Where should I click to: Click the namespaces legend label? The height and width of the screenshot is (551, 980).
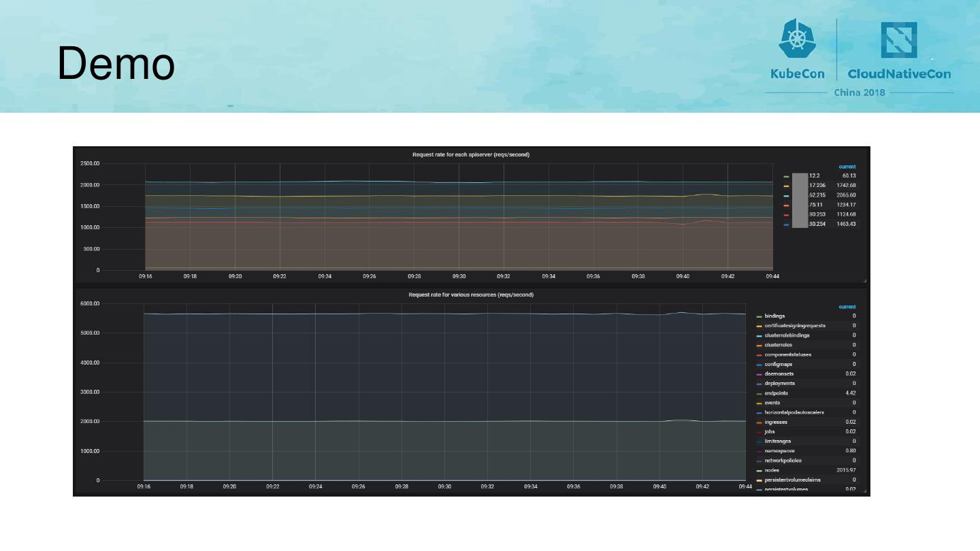pos(779,451)
